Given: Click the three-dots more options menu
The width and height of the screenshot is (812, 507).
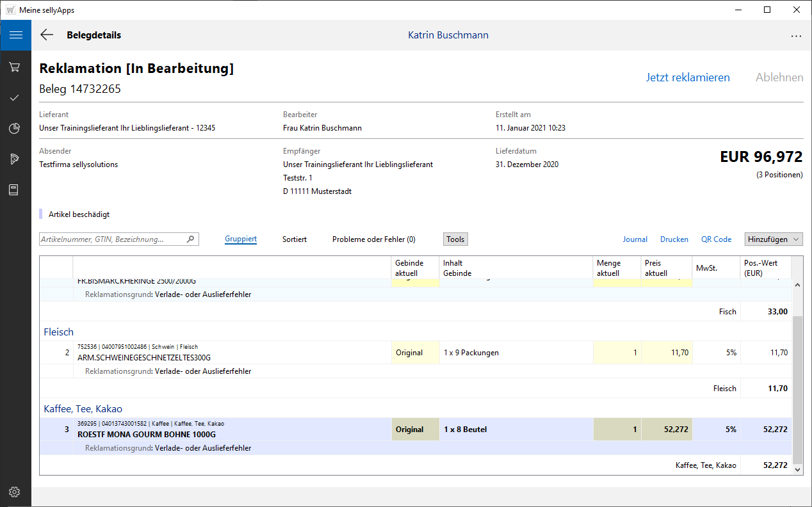Looking at the screenshot, I should tap(796, 36).
